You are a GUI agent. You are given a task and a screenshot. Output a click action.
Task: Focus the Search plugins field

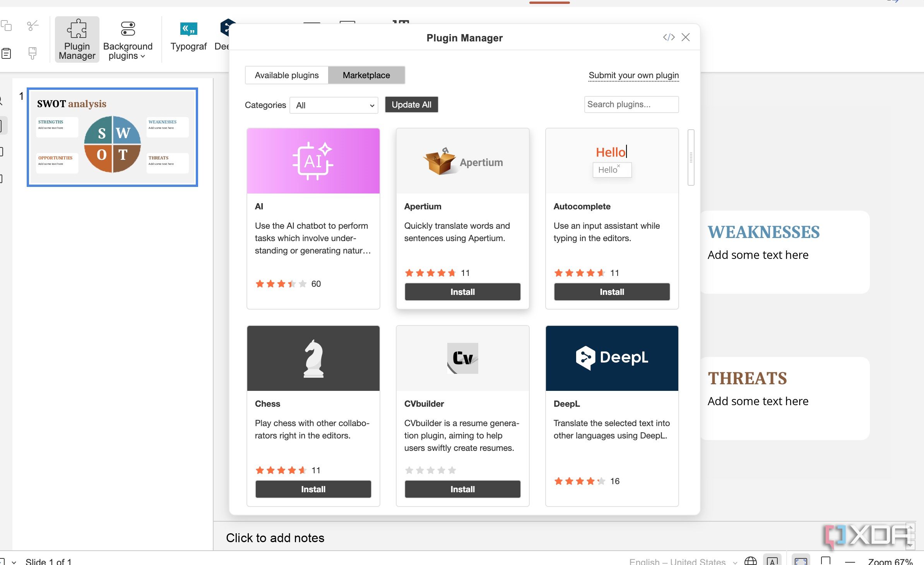click(631, 104)
